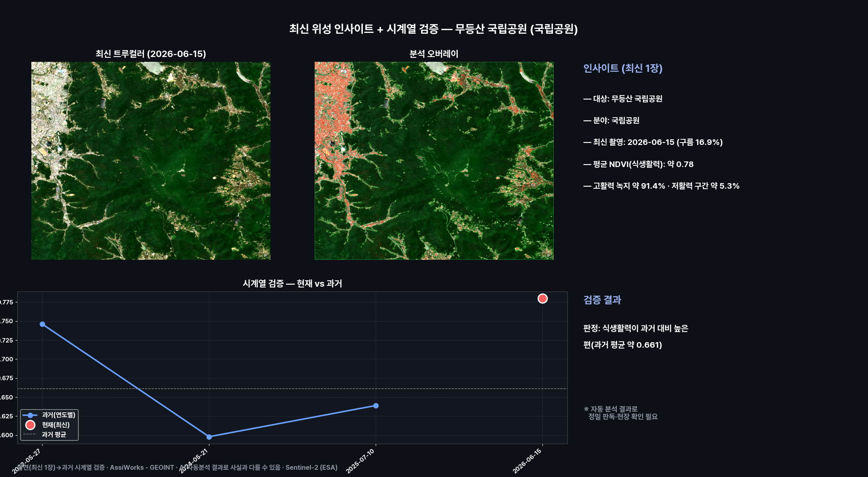Viewport: 868px width, 477px height.
Task: Click the 자동 분석 결과로 disclaimer note
Action: point(621,413)
